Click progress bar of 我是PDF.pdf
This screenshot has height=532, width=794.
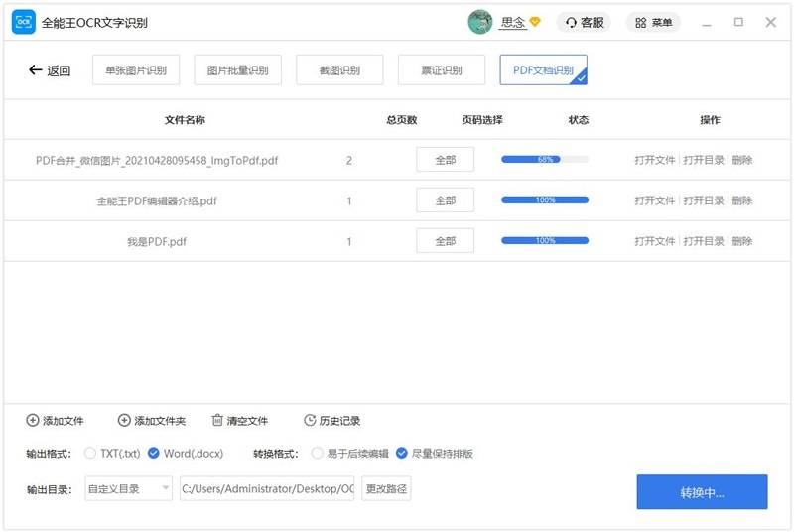pos(545,240)
